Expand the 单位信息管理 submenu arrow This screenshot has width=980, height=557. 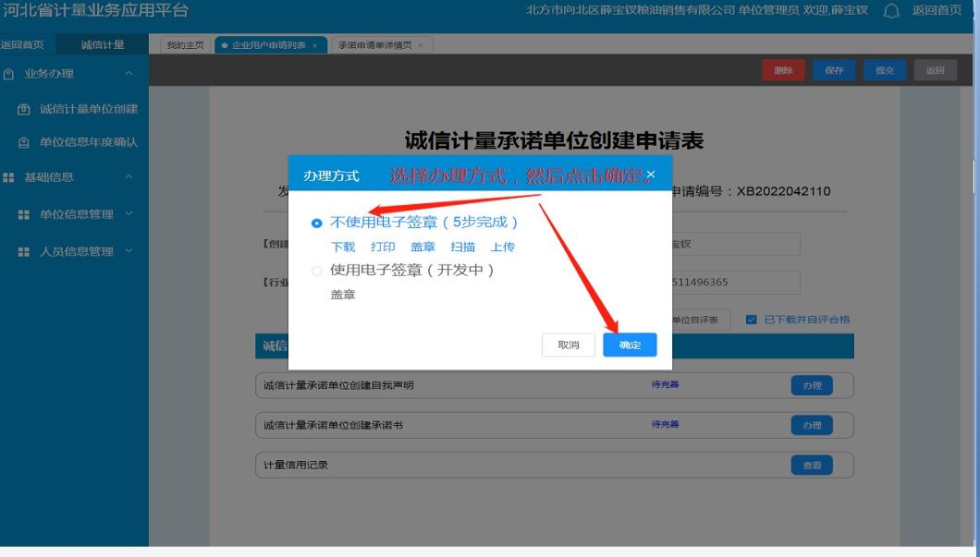[x=129, y=214]
